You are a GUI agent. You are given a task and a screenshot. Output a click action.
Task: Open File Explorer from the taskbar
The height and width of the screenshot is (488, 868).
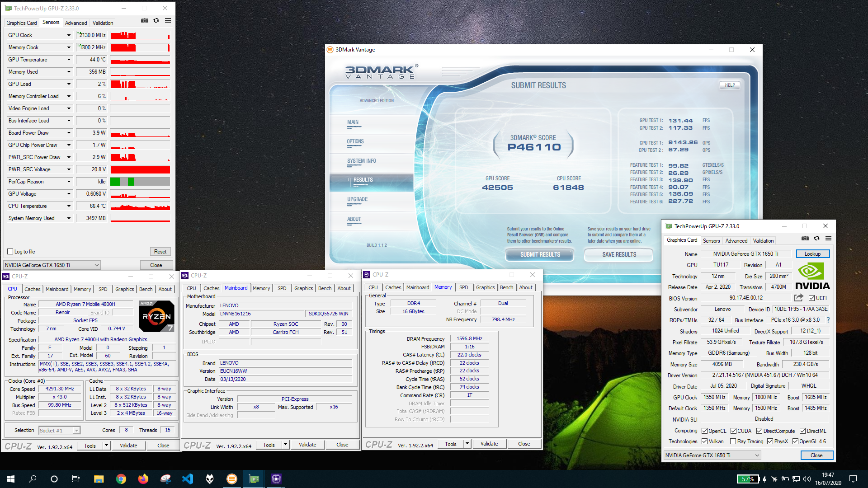[99, 479]
